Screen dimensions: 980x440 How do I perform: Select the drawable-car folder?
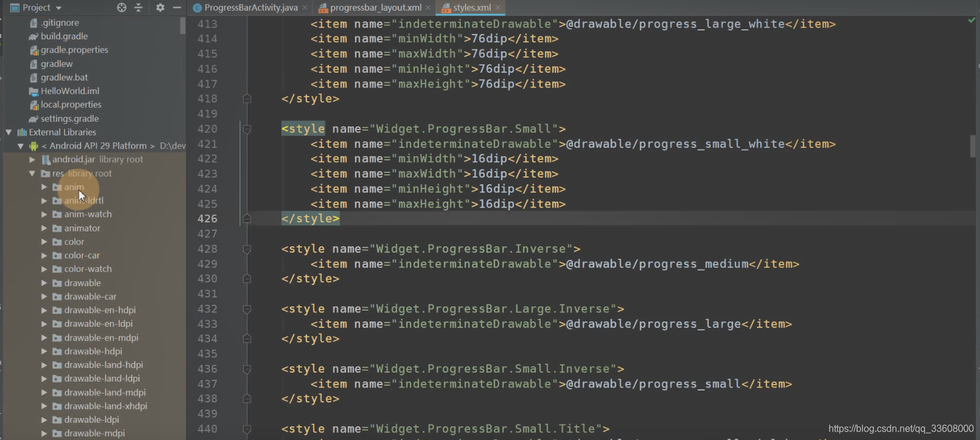pyautogui.click(x=90, y=297)
